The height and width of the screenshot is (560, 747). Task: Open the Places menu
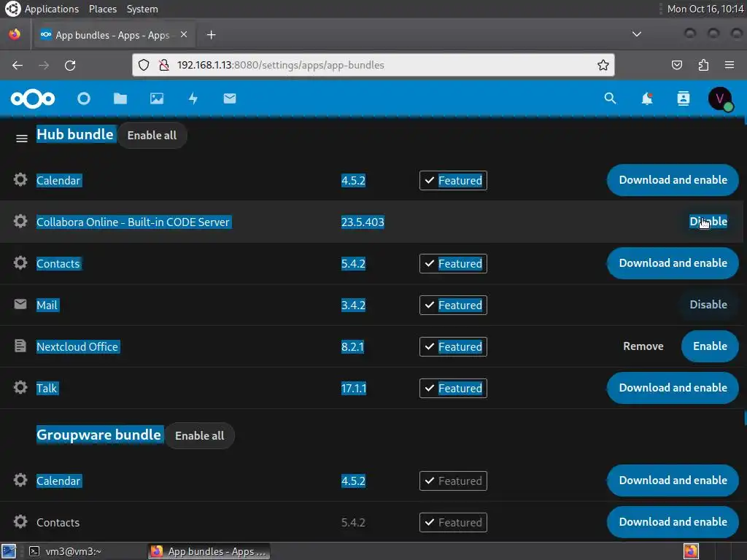[102, 9]
